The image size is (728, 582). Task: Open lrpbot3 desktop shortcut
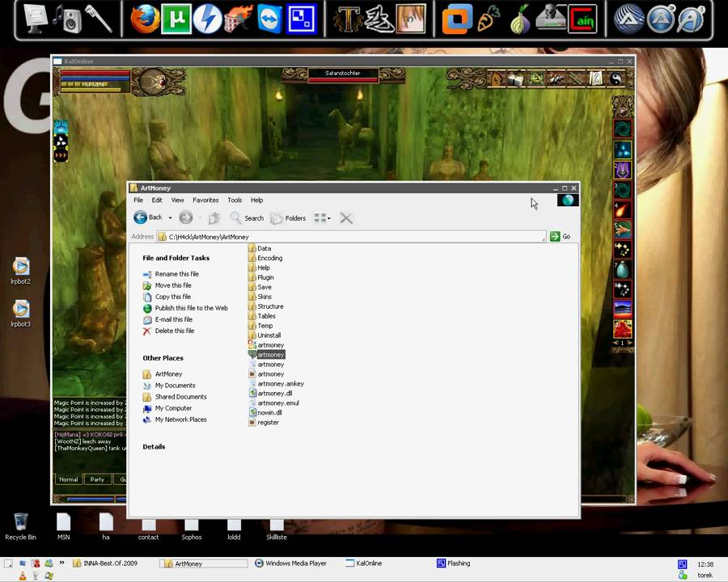(x=20, y=314)
